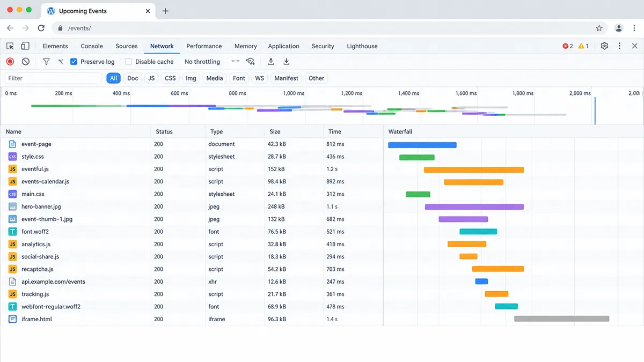Click the event-page document icon
The width and height of the screenshot is (644, 362).
[12, 144]
